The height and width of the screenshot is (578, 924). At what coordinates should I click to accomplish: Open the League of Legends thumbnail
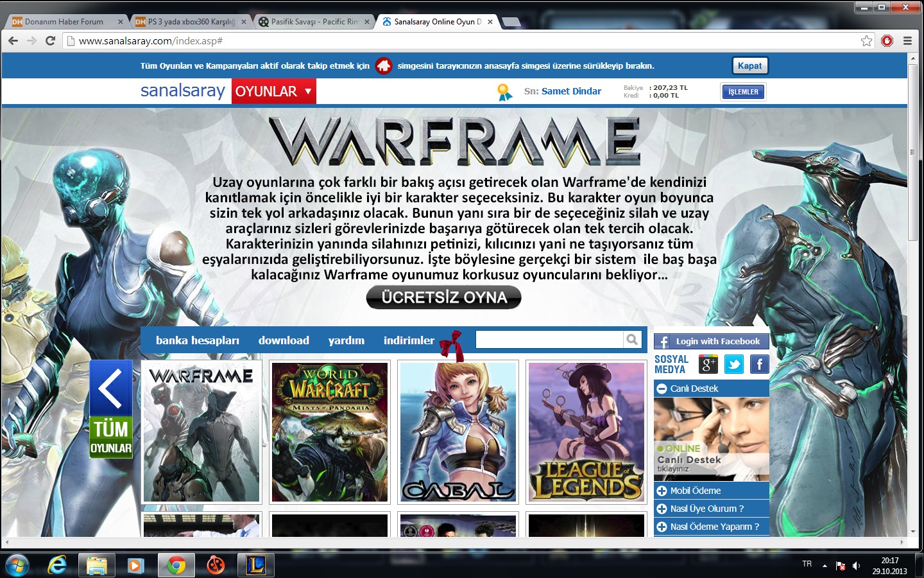(586, 432)
